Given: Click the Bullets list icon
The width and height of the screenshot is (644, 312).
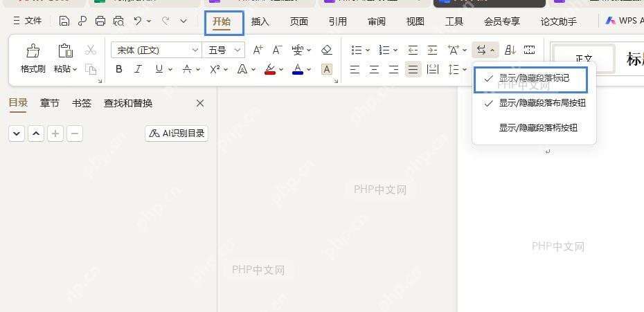Looking at the screenshot, I should pos(357,50).
